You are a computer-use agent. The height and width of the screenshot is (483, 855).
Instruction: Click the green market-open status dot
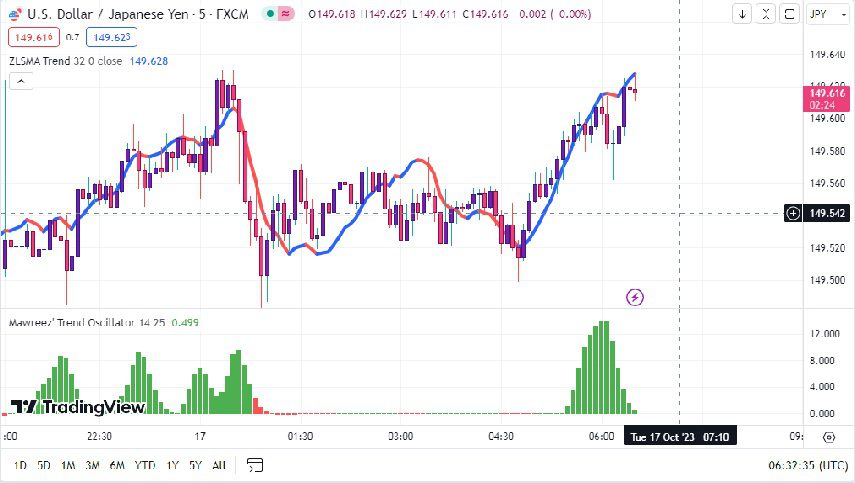coord(270,14)
